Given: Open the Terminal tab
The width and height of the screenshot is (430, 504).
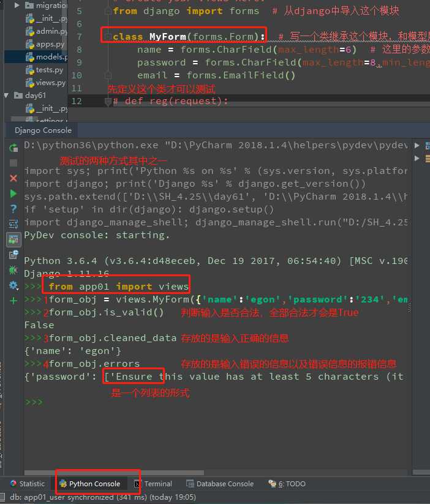Looking at the screenshot, I should 153,484.
